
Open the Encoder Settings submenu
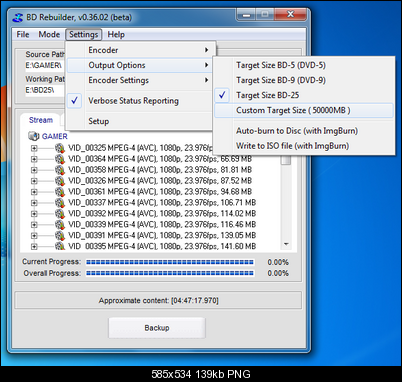(140, 80)
